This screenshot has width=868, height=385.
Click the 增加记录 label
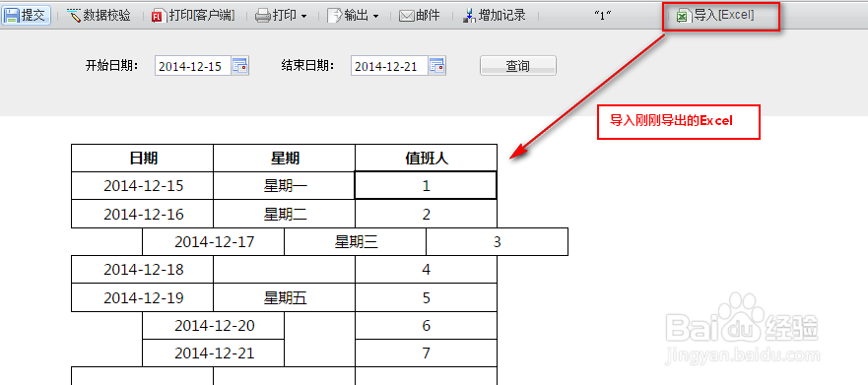click(x=502, y=16)
